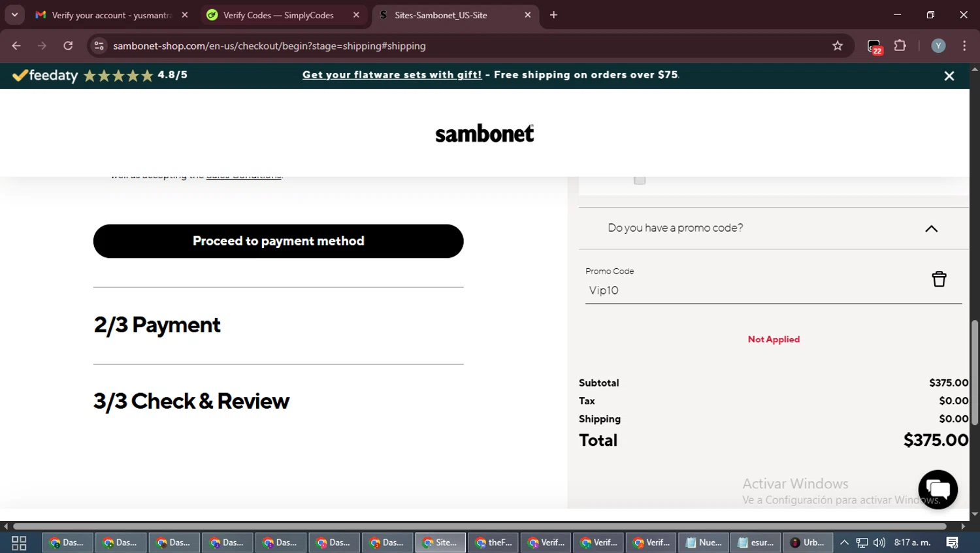The height and width of the screenshot is (553, 980).
Task: Open the extension showing badge 22
Action: pyautogui.click(x=875, y=46)
